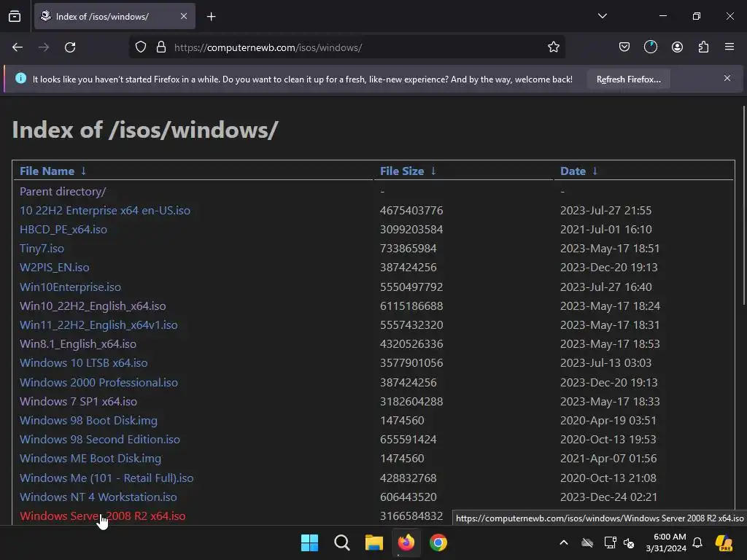Screen dimensions: 747x560
Task: Open the circular extension icon in toolbar
Action: click(x=650, y=47)
